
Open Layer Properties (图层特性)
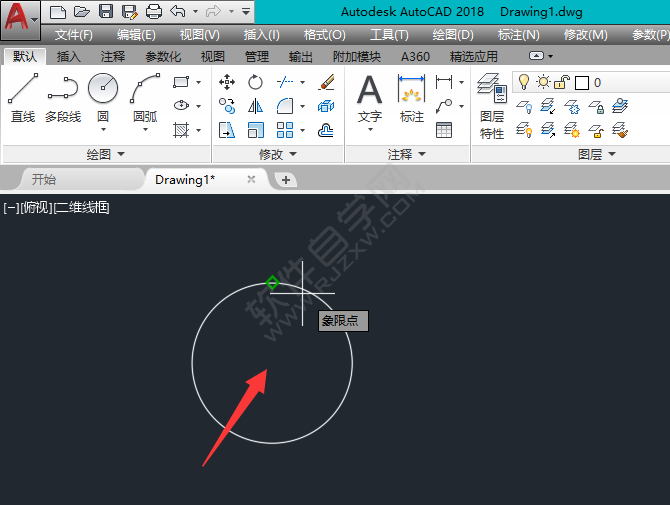(x=492, y=106)
